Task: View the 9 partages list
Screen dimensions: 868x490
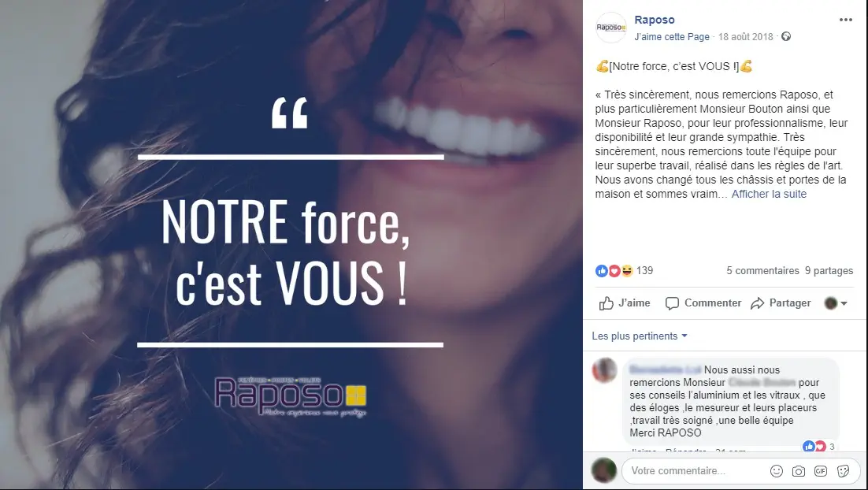Action: (x=829, y=271)
